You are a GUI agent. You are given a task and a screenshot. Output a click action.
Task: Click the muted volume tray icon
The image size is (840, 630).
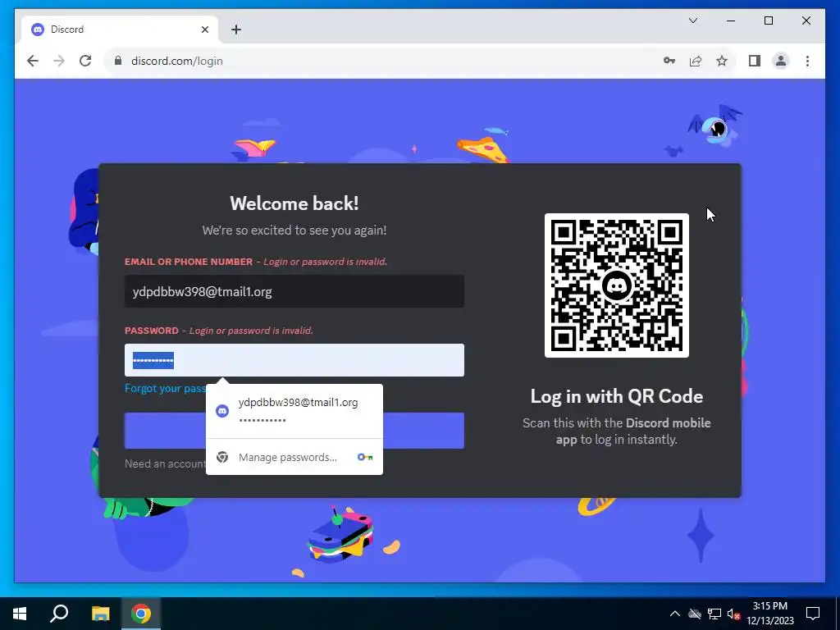[x=734, y=614]
